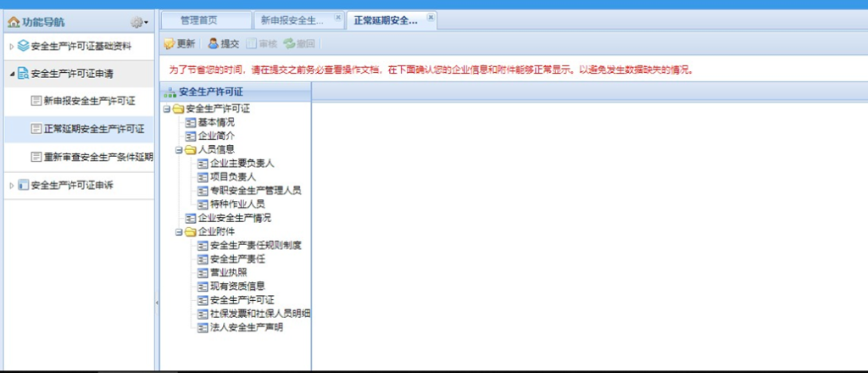This screenshot has width=868, height=373.
Task: Open 正常延期安全生产许可证 in sidebar
Action: point(94,130)
